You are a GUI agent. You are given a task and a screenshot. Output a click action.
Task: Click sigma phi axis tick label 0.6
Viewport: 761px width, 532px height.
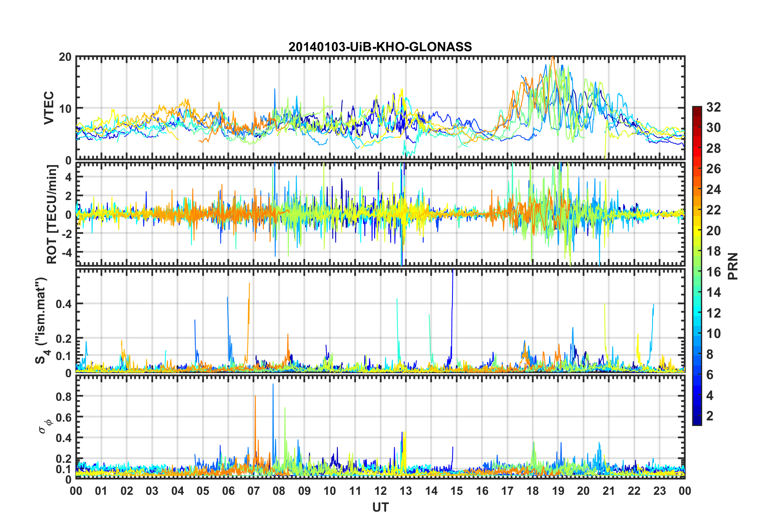click(64, 418)
